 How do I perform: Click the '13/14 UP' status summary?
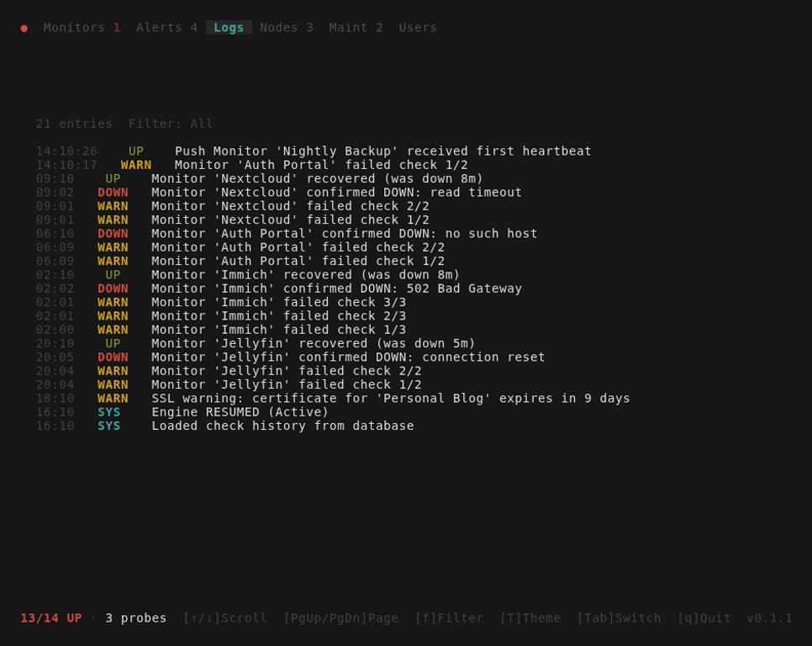tap(50, 618)
